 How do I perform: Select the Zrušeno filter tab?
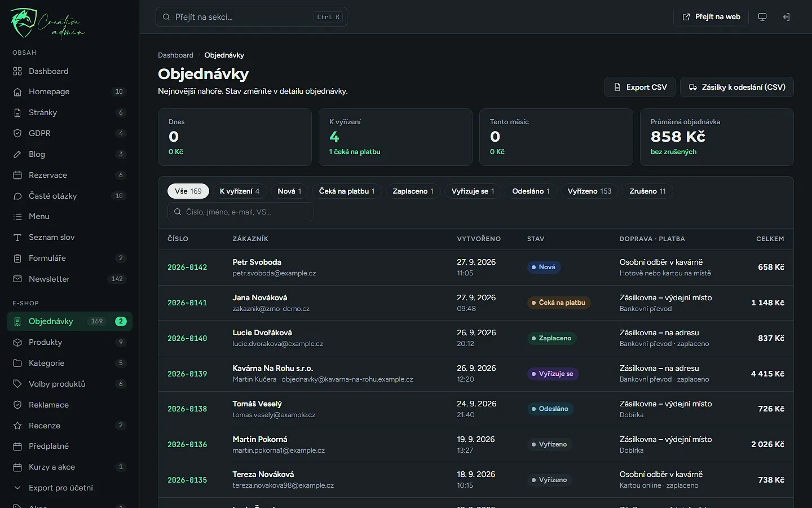[647, 191]
